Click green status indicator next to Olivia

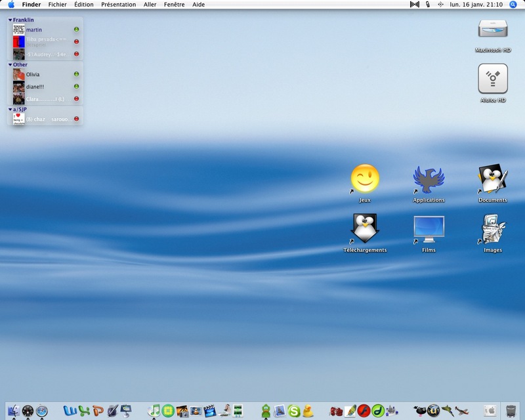[76, 74]
